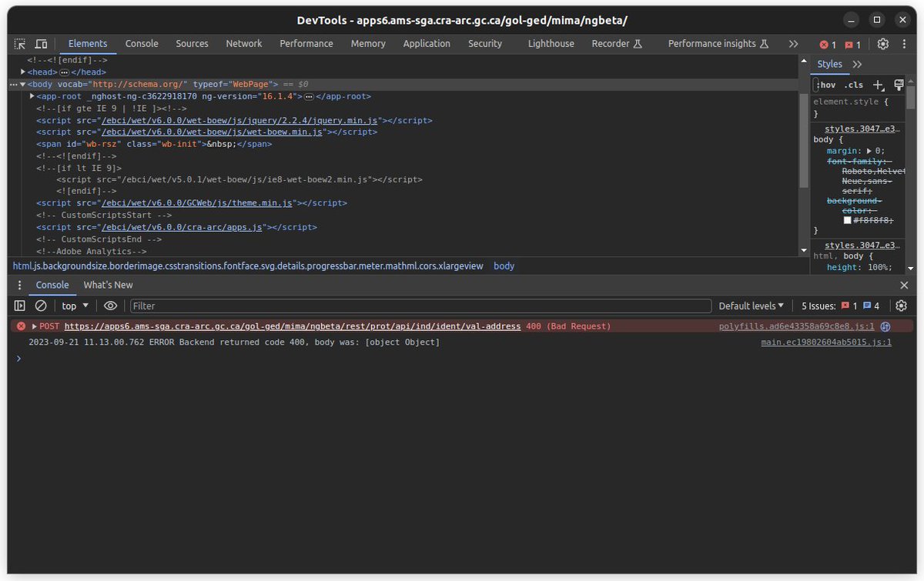Open the Application tab
Image resolution: width=924 pixels, height=581 pixels.
(x=427, y=44)
